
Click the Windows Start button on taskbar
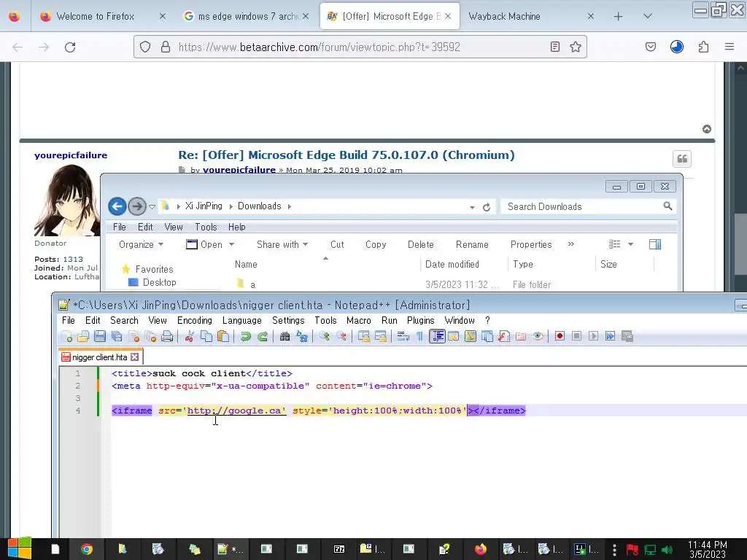tap(19, 548)
